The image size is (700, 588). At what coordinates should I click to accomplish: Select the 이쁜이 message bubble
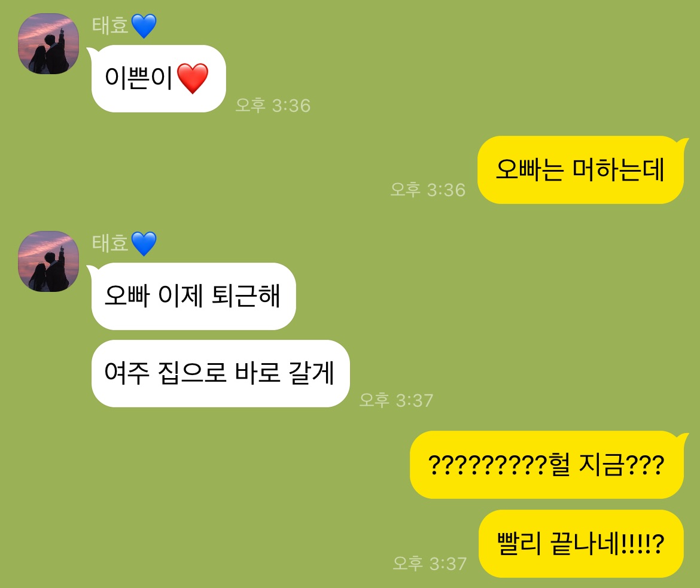[159, 78]
